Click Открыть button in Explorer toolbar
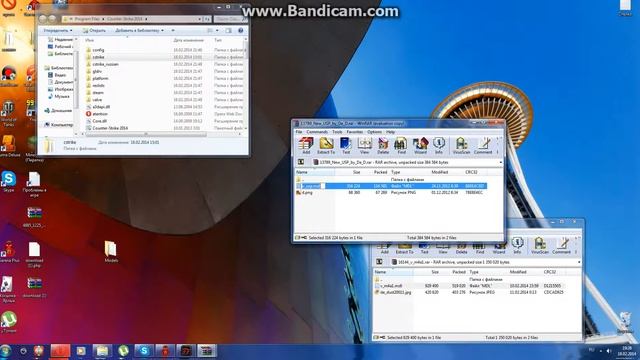The image size is (640, 360). click(x=94, y=31)
